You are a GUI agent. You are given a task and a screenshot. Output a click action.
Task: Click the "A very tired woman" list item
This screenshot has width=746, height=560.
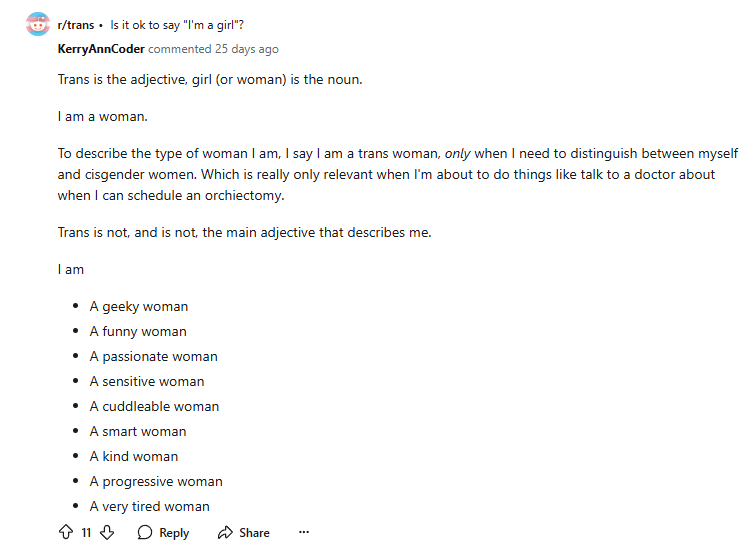point(149,506)
